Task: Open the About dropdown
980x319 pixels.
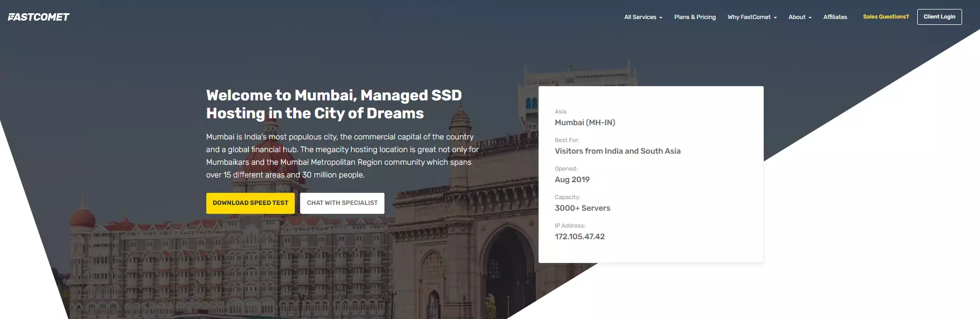Action: point(800,17)
